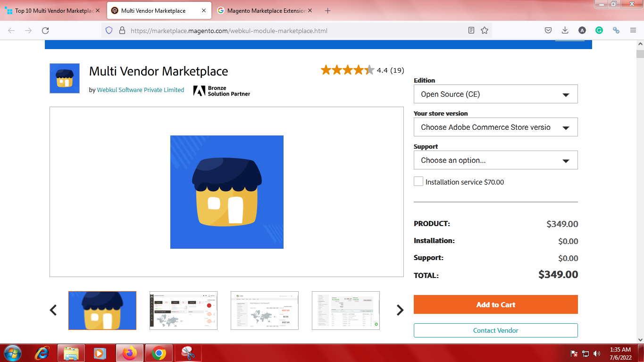Open a new tab with plus icon

pyautogui.click(x=328, y=10)
